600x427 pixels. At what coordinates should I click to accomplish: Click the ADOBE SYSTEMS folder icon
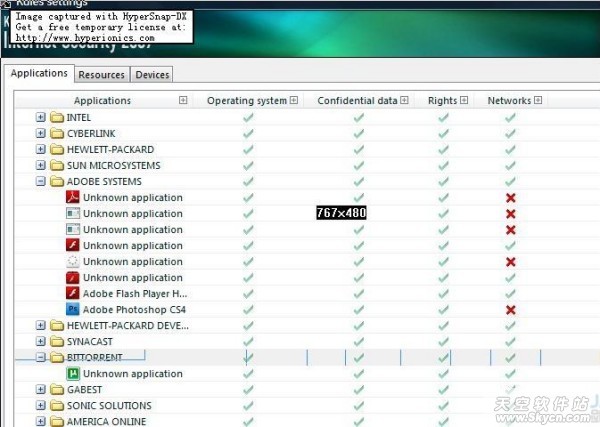(57, 181)
